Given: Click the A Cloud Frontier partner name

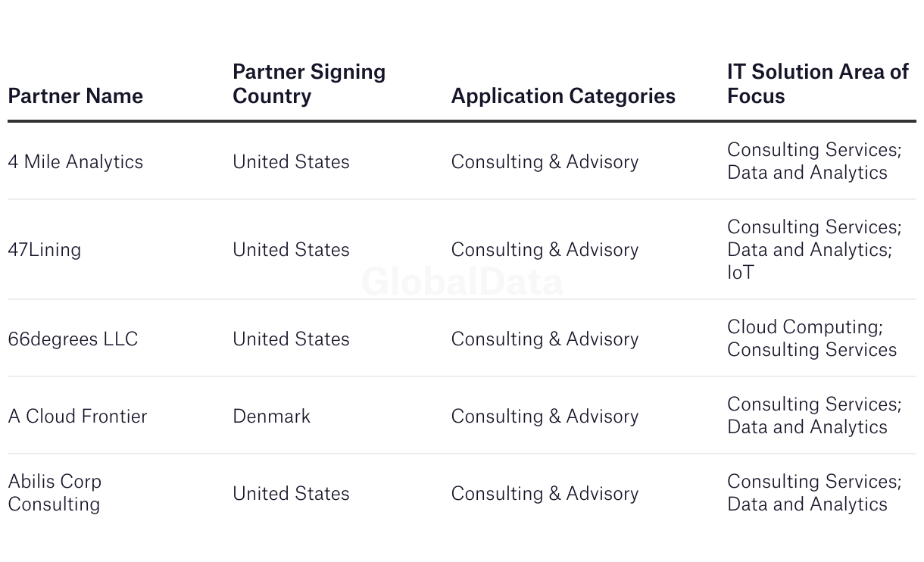Looking at the screenshot, I should (77, 417).
